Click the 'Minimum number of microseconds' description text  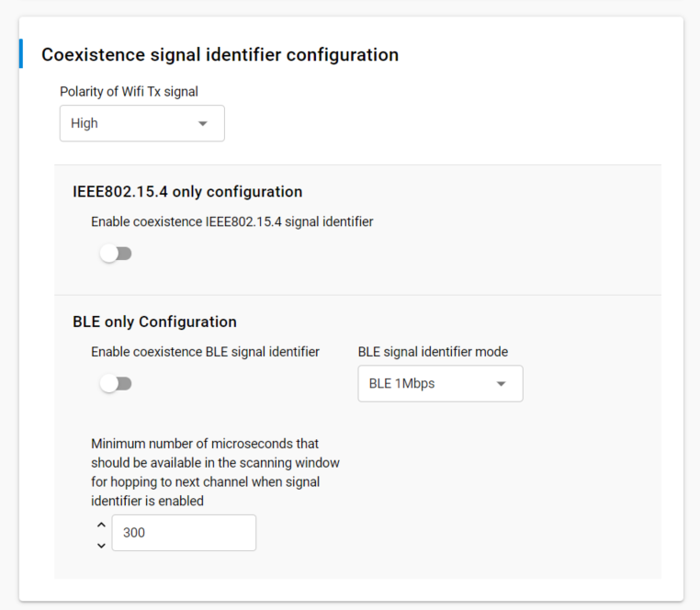(205, 472)
